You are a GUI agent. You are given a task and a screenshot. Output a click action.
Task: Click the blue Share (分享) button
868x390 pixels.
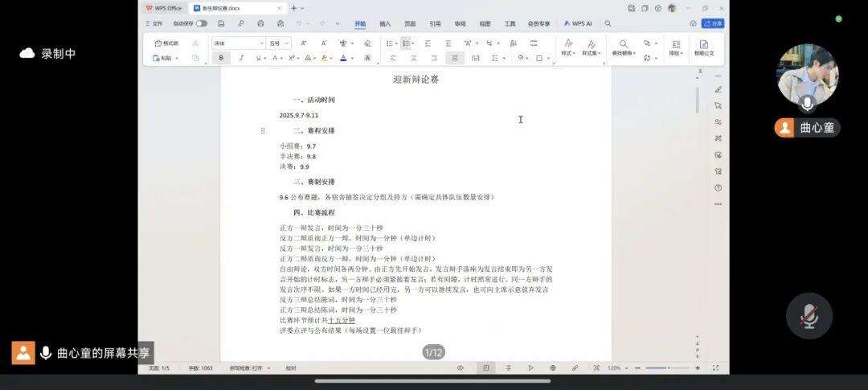[713, 23]
